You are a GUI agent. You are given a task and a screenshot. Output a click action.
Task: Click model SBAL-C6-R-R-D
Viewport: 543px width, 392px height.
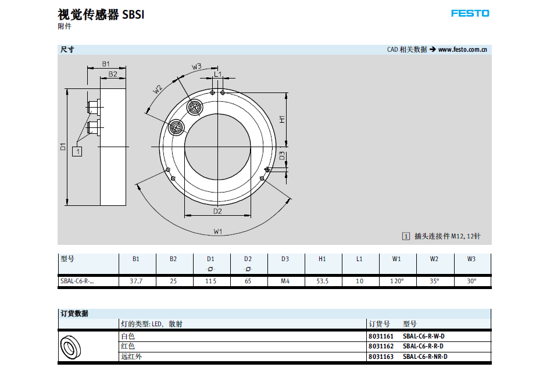423,346
